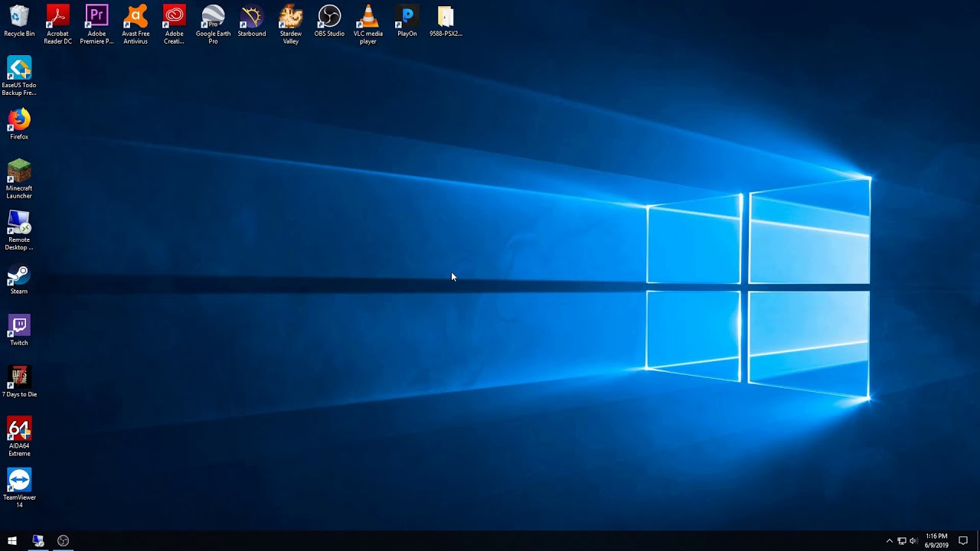Image resolution: width=980 pixels, height=551 pixels.
Task: Click the Steam desktop shortcut
Action: (x=19, y=279)
